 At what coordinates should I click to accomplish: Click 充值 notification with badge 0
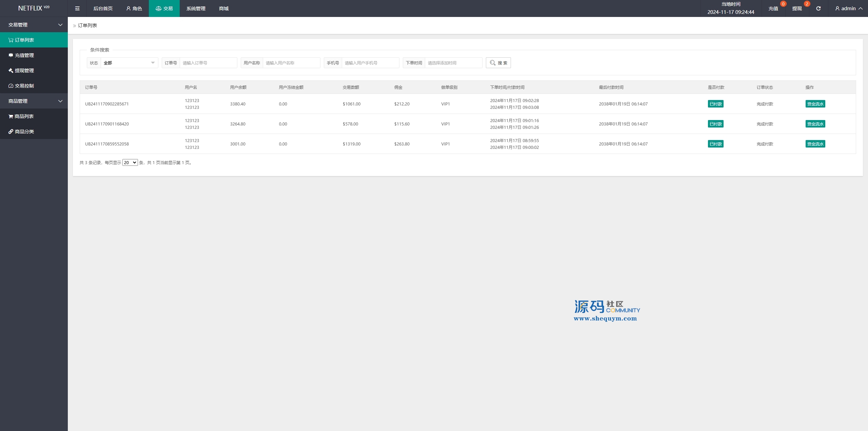[x=773, y=8]
